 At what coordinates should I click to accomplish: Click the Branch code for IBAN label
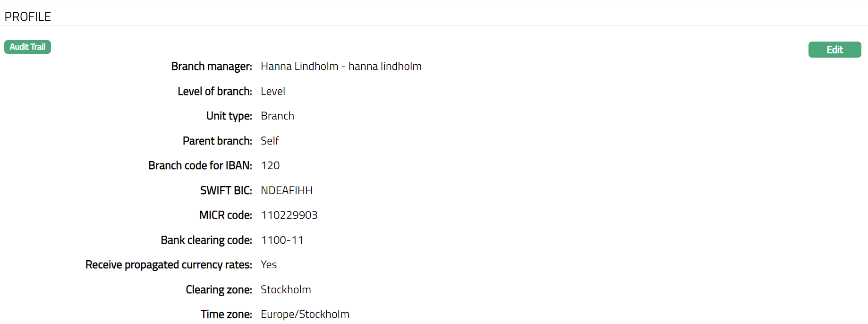pyautogui.click(x=200, y=166)
